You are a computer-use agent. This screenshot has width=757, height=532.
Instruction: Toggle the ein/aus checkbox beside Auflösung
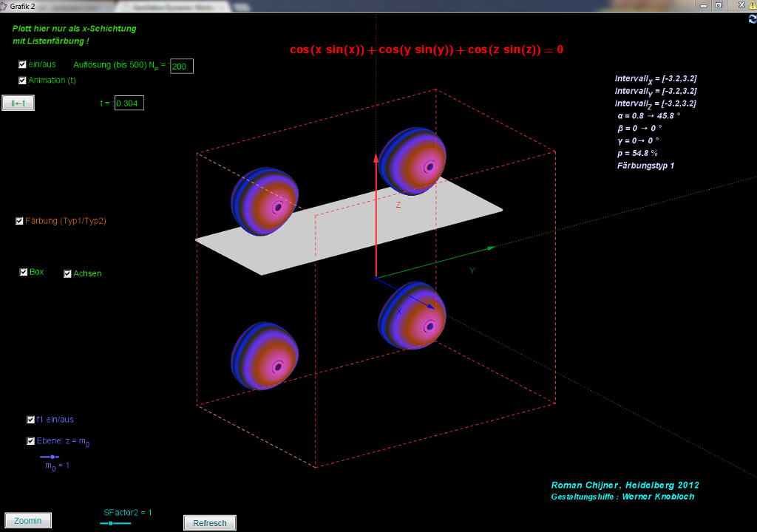pyautogui.click(x=23, y=65)
